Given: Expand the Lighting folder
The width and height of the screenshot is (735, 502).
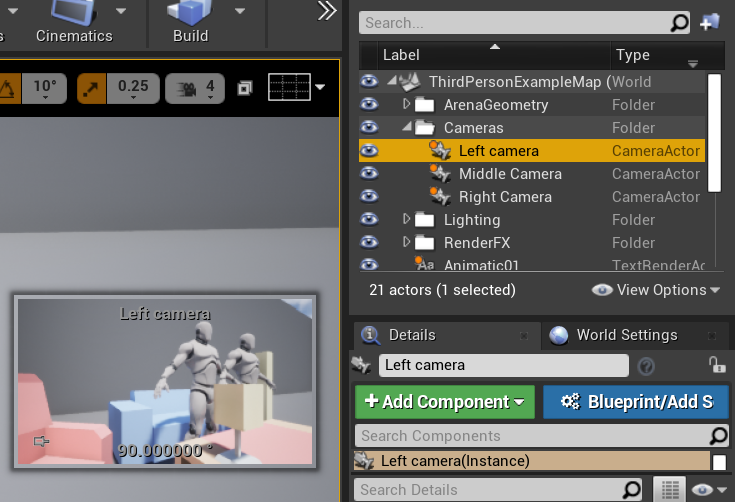Looking at the screenshot, I should [406, 220].
